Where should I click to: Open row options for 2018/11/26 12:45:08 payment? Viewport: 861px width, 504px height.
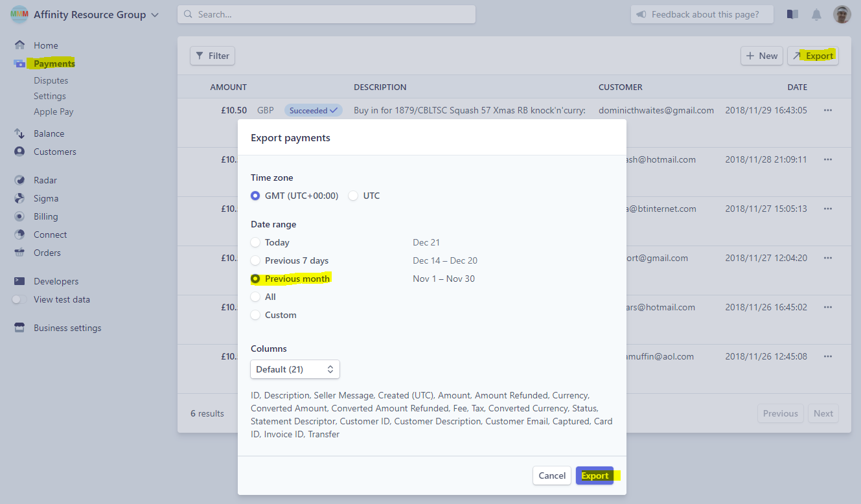tap(827, 356)
